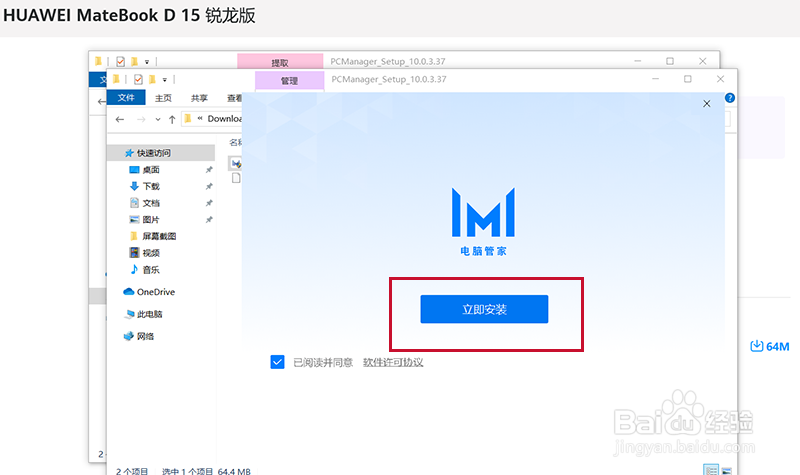Image resolution: width=800 pixels, height=475 pixels.
Task: Click the pin icon next to 图片
Action: coord(209,219)
